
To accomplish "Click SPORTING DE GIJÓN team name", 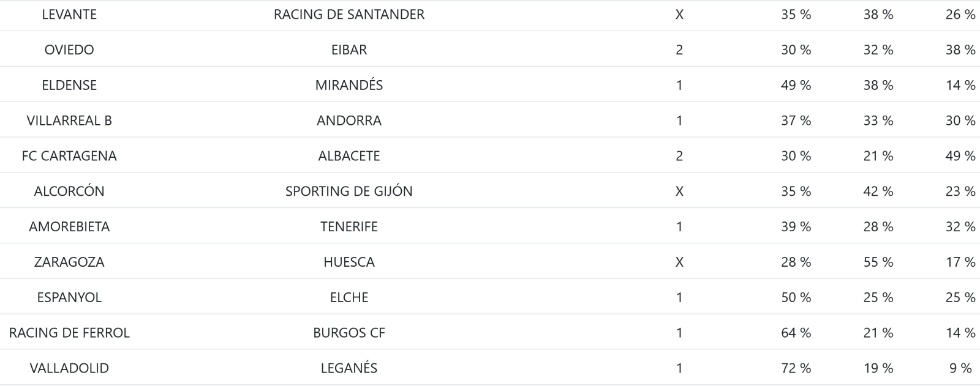I will (349, 191).
